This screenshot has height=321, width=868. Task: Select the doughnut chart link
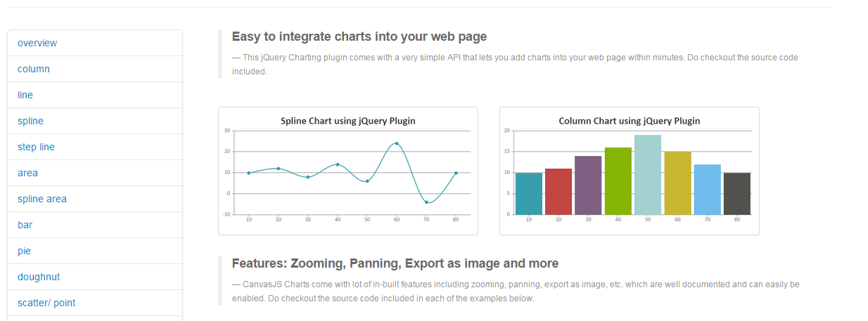[x=39, y=277]
